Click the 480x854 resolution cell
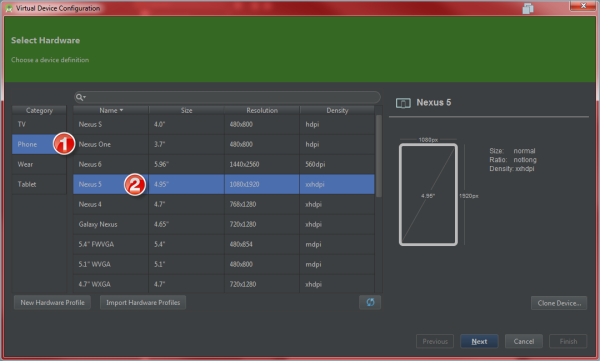Screen dimensions: 600x361 click(262, 244)
